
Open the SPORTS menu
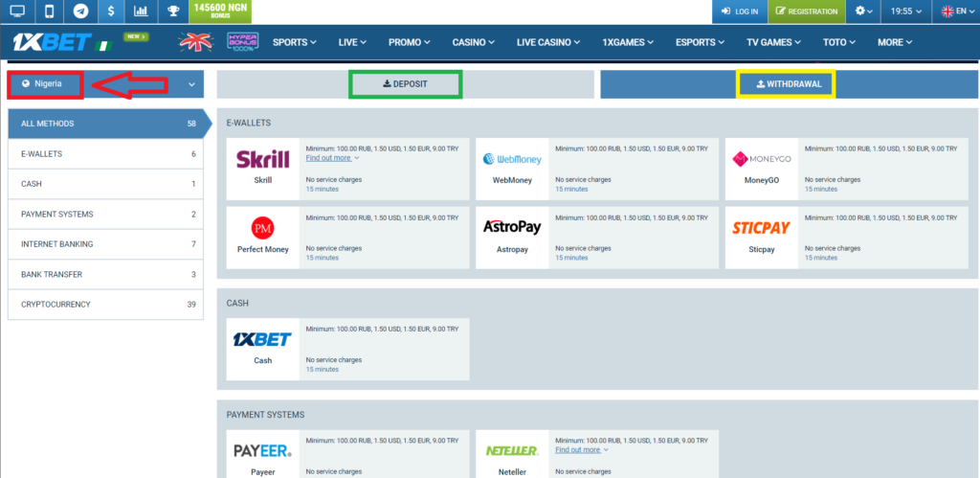pos(295,42)
